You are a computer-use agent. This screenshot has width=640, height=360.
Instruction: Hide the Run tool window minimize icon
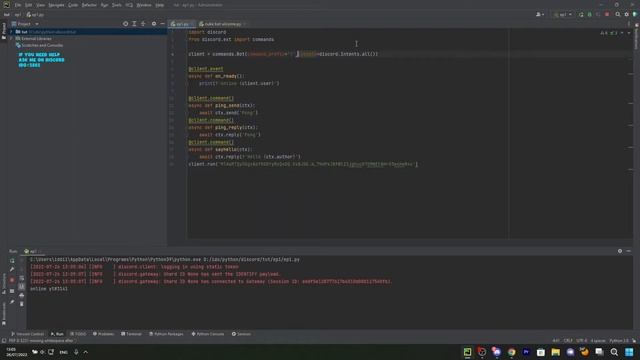click(x=629, y=251)
